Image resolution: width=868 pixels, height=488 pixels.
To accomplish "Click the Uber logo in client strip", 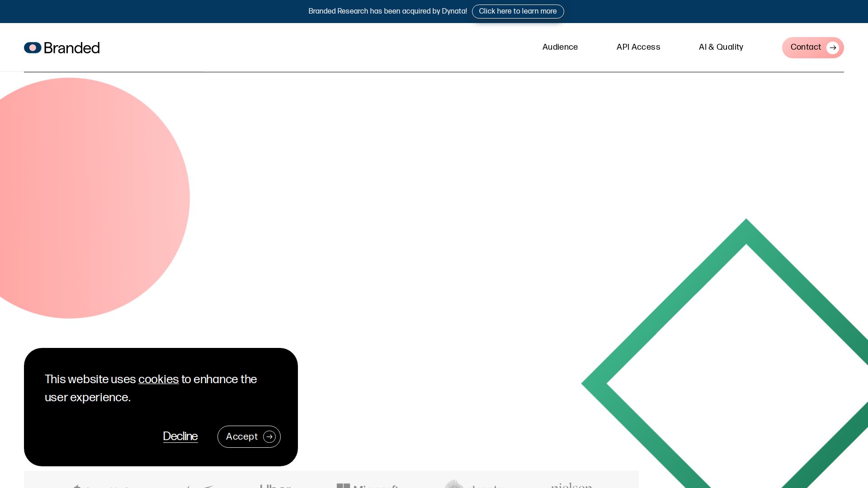I will 275,486.
